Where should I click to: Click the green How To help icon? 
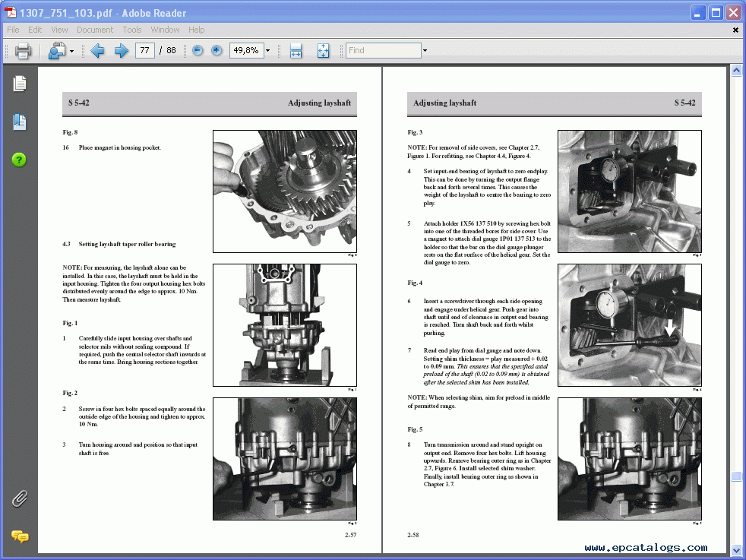19,160
